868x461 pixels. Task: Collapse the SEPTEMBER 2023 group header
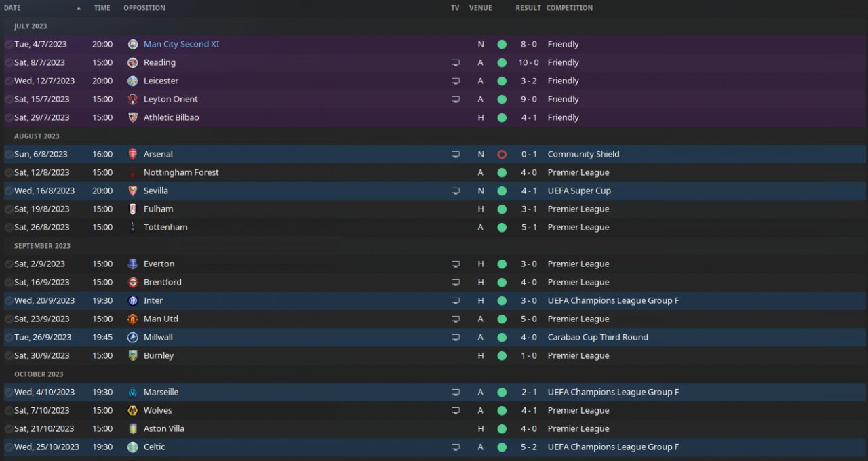click(42, 246)
